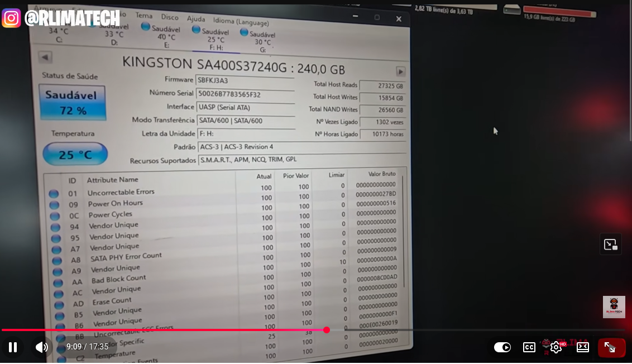Click raw value 0000008C00AD
Viewport: 632px width, 364px height.
(377, 278)
